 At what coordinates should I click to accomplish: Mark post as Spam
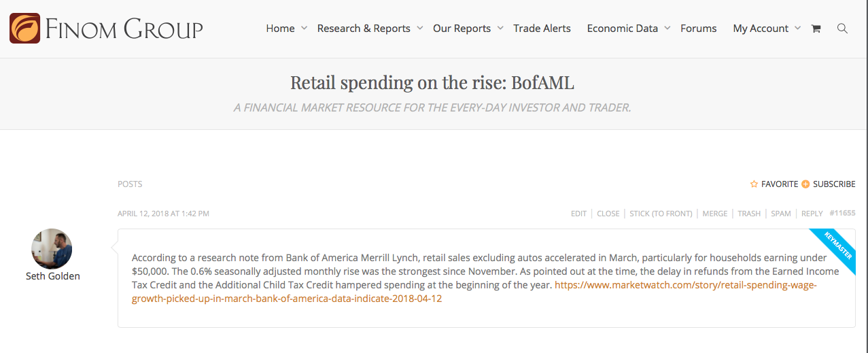pos(780,214)
